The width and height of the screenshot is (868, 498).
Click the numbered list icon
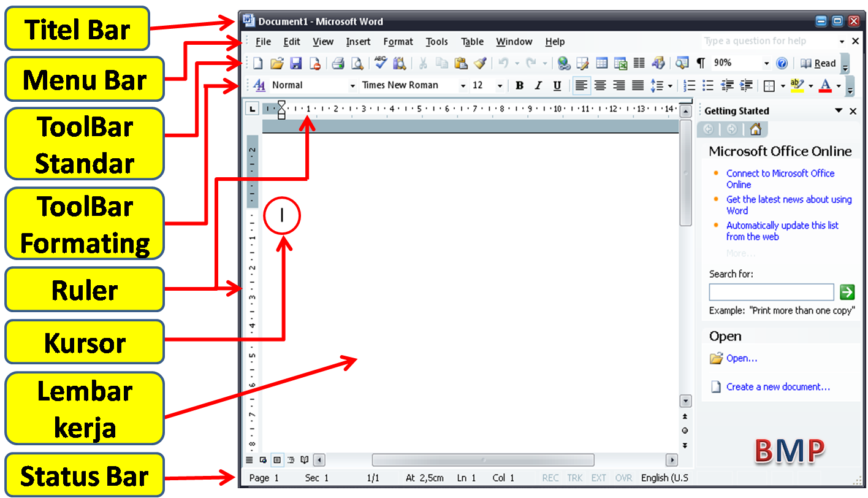[x=690, y=85]
